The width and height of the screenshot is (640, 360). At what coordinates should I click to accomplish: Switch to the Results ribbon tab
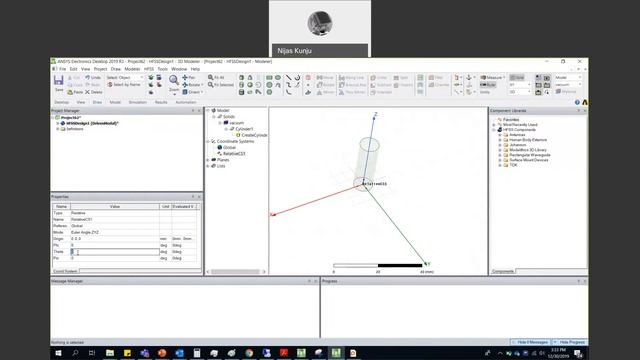[161, 102]
